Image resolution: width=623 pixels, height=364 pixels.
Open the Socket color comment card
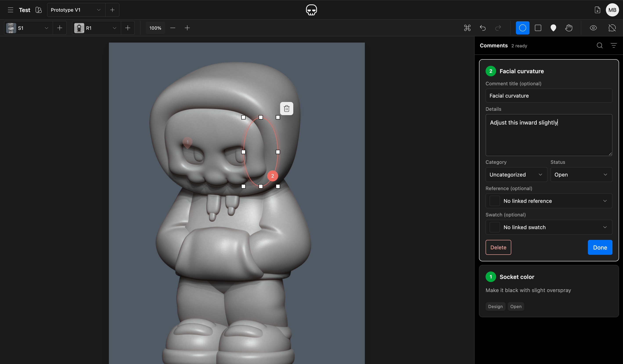click(549, 291)
